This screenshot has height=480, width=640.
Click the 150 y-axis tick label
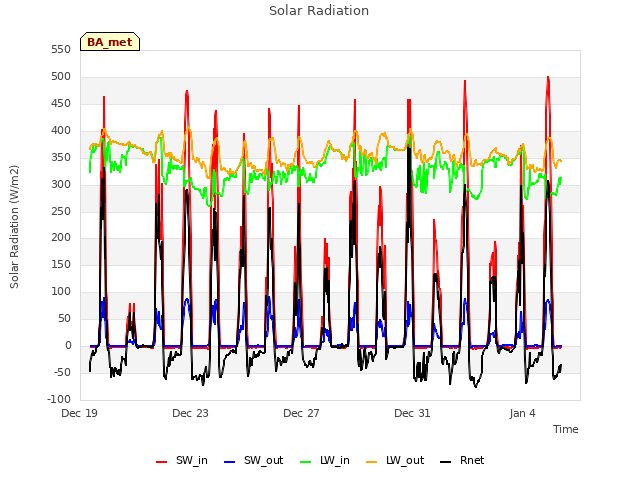click(x=61, y=264)
